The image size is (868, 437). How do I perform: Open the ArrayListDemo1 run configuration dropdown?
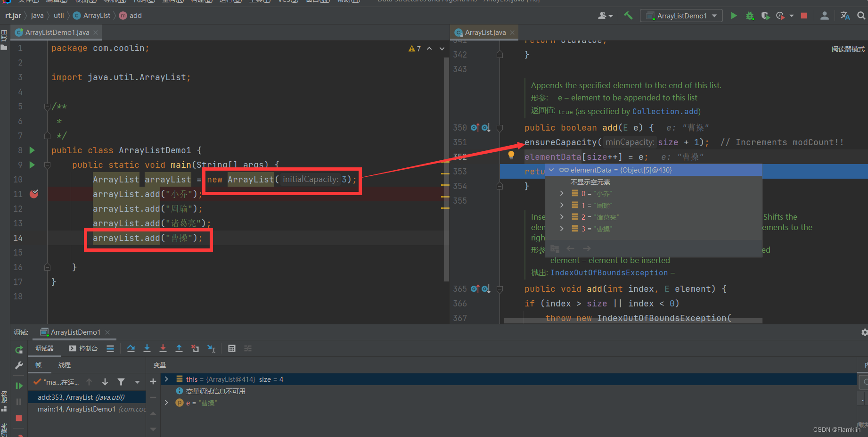(681, 16)
